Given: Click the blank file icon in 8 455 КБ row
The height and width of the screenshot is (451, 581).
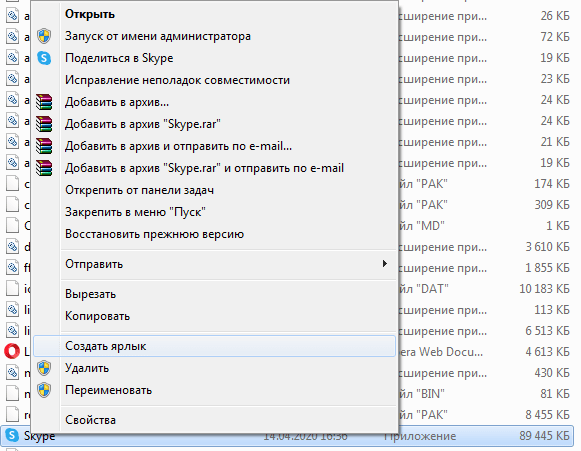Looking at the screenshot, I should 12,414.
